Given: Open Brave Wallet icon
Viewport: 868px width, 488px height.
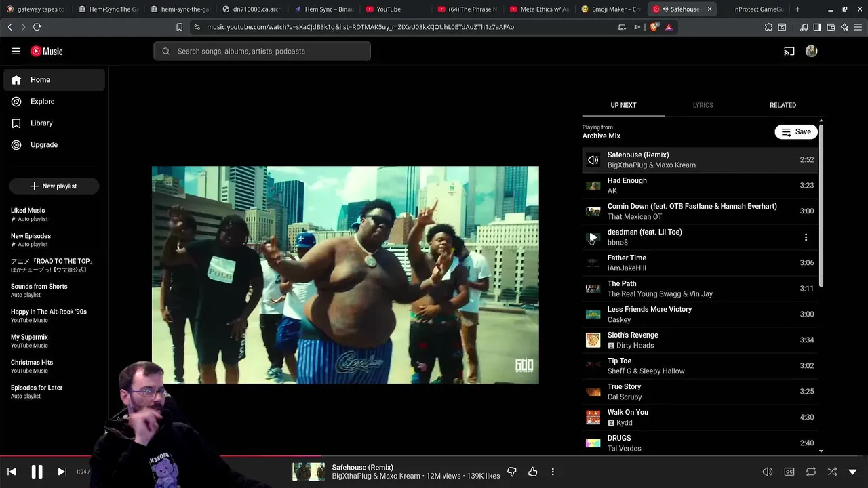Looking at the screenshot, I should (x=831, y=27).
